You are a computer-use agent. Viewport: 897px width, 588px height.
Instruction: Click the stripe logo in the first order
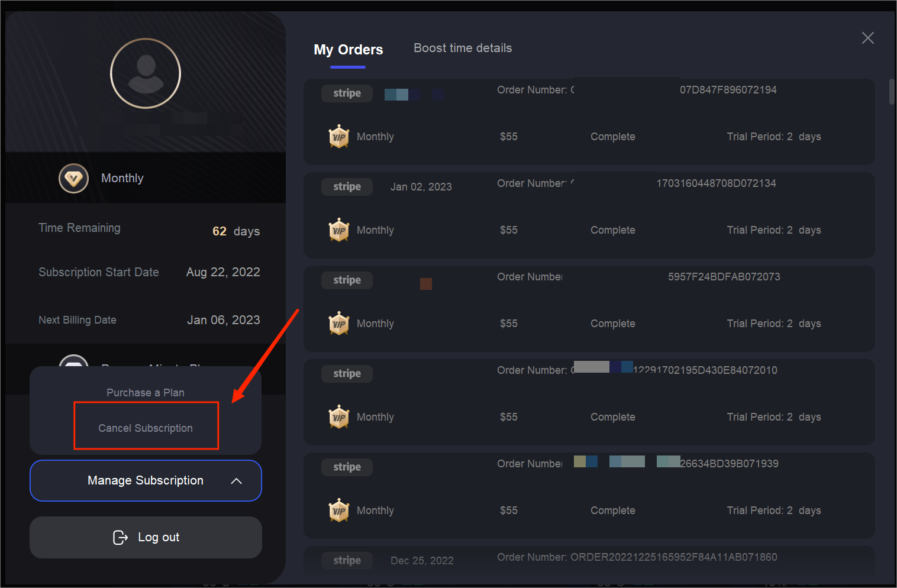347,93
